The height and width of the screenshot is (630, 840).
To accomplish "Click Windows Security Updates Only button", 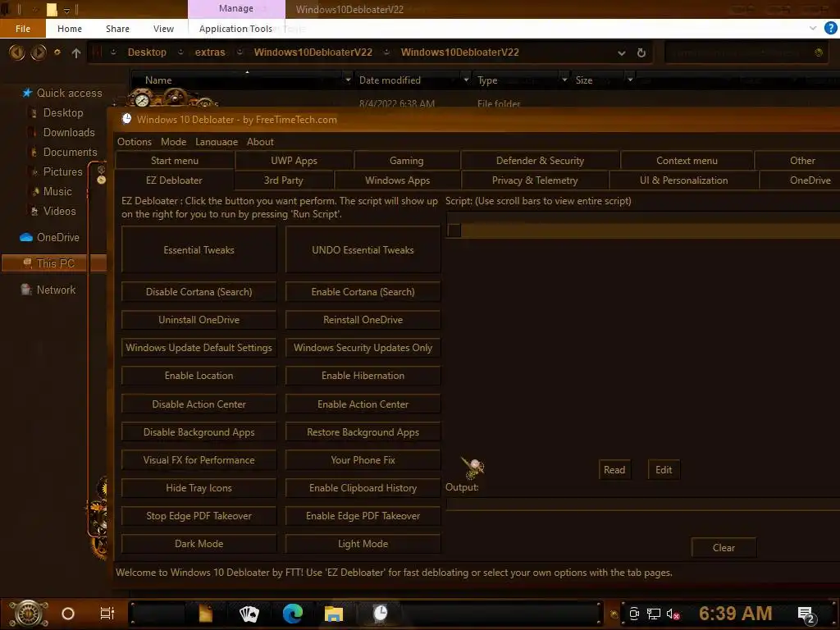I will coord(363,348).
